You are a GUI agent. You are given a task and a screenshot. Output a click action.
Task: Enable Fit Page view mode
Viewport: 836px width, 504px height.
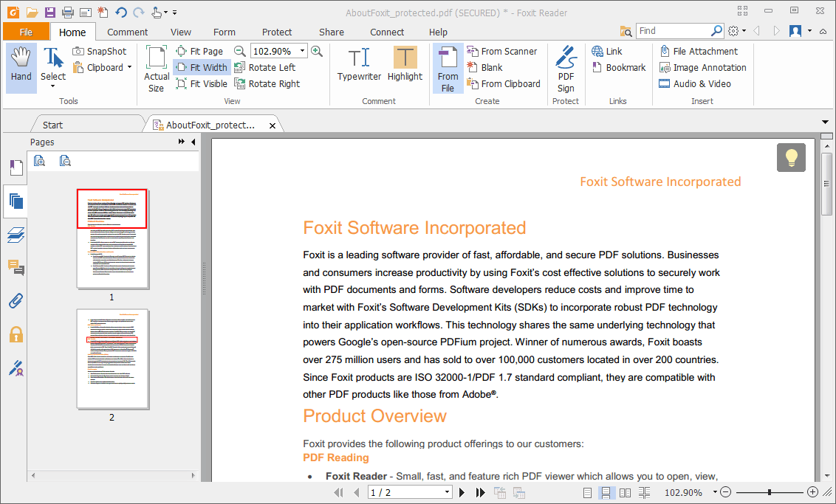tap(201, 50)
